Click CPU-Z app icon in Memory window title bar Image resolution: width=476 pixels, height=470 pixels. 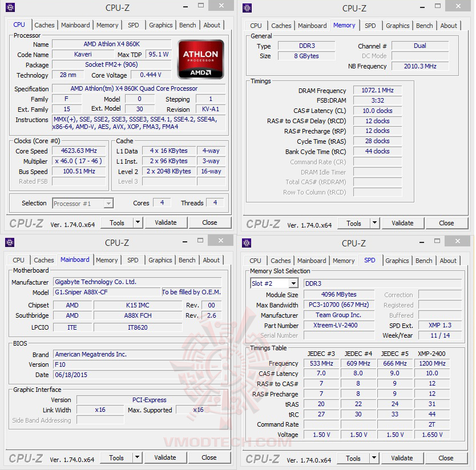click(247, 8)
